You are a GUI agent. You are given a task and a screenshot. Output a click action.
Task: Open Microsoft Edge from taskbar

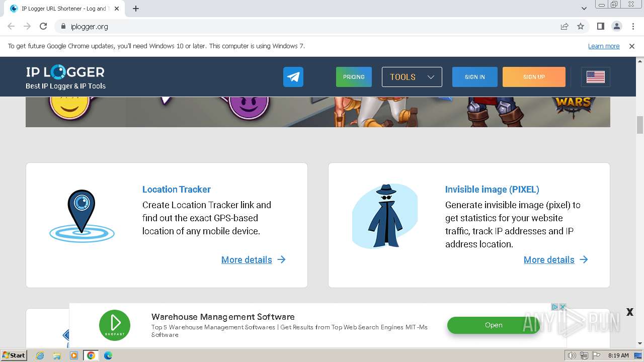point(108,355)
